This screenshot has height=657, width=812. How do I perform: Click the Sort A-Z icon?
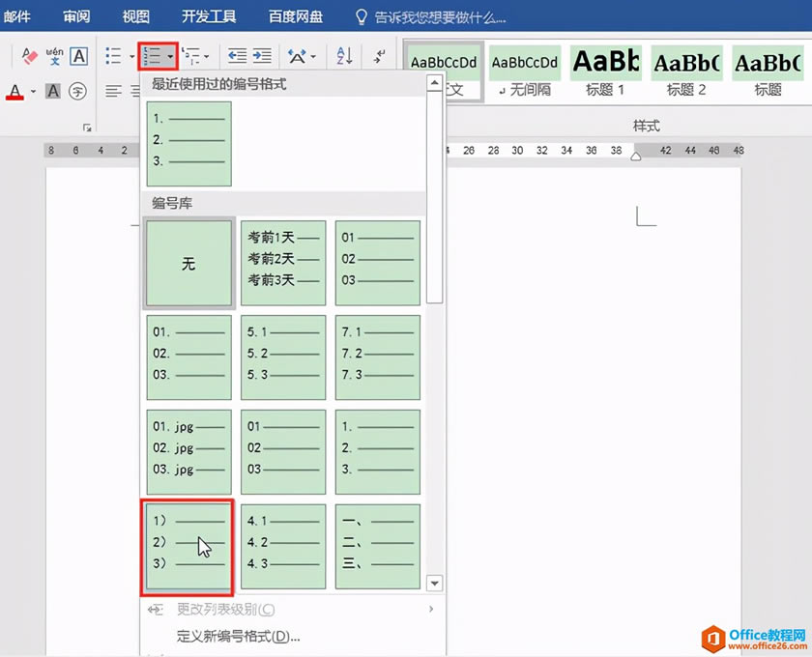click(344, 56)
